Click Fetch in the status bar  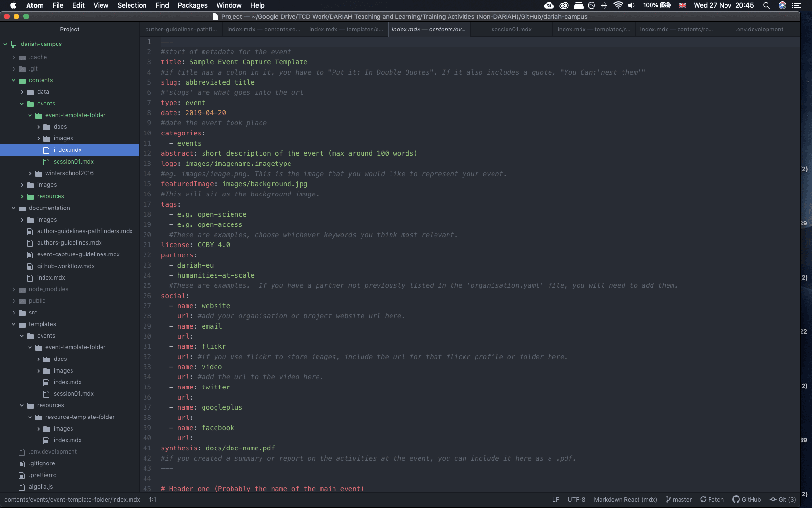711,499
